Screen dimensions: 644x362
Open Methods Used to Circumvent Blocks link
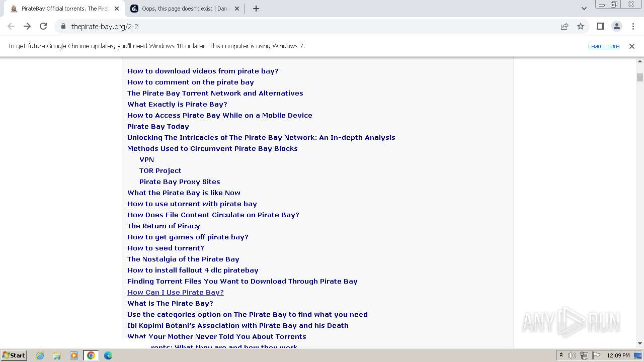212,148
